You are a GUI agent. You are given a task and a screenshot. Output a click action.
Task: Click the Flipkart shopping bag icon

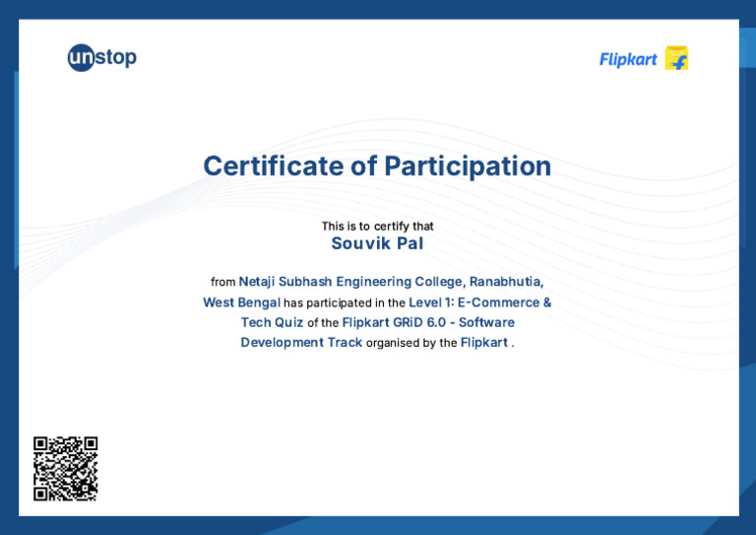coord(676,58)
